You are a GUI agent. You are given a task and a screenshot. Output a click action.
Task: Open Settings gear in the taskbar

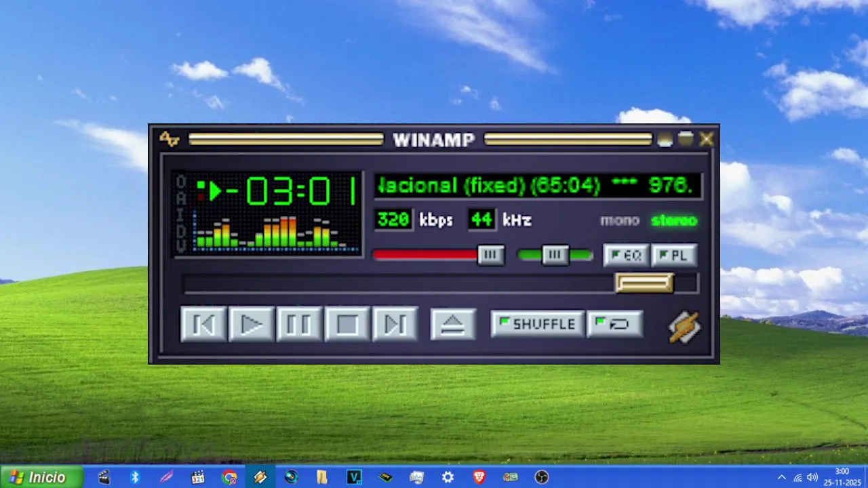coord(448,477)
